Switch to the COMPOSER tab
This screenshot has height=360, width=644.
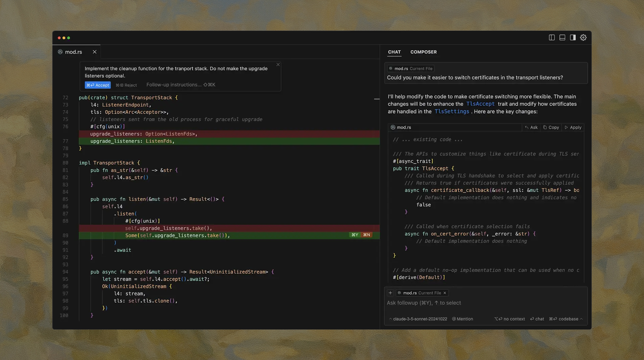pos(424,52)
